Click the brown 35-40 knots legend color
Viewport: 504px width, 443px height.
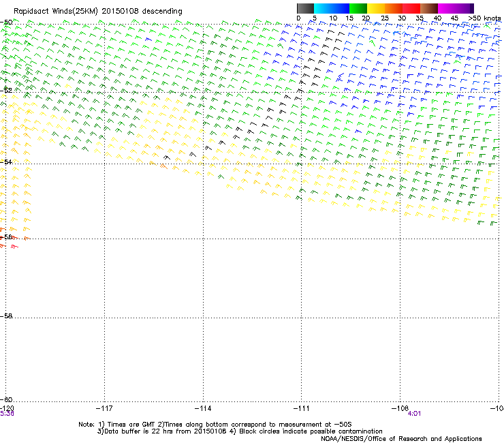click(429, 8)
